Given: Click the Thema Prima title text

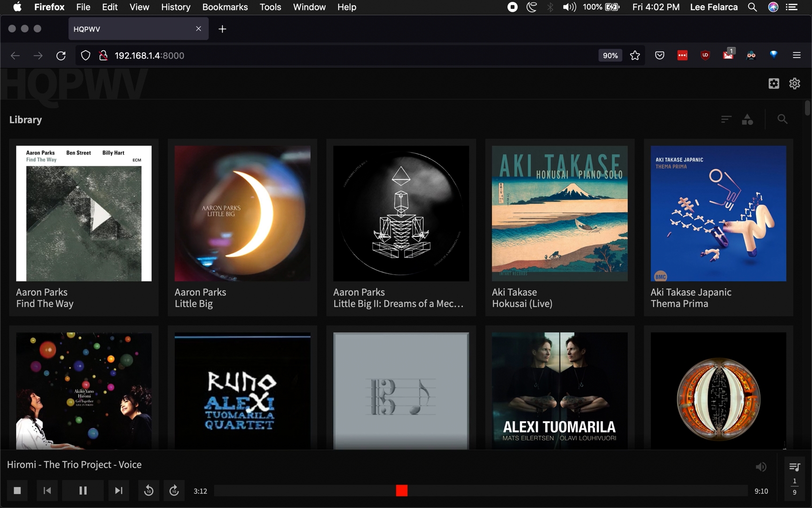Looking at the screenshot, I should click(679, 304).
